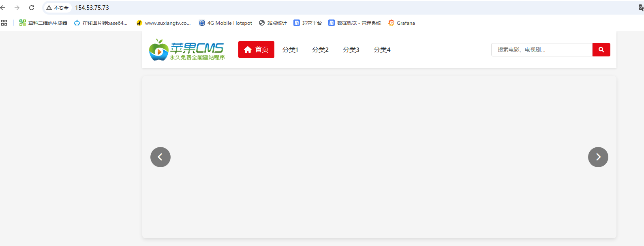Screen dimensions: 644x246
Task: Click the 苹果CMS logo
Action: 187,50
